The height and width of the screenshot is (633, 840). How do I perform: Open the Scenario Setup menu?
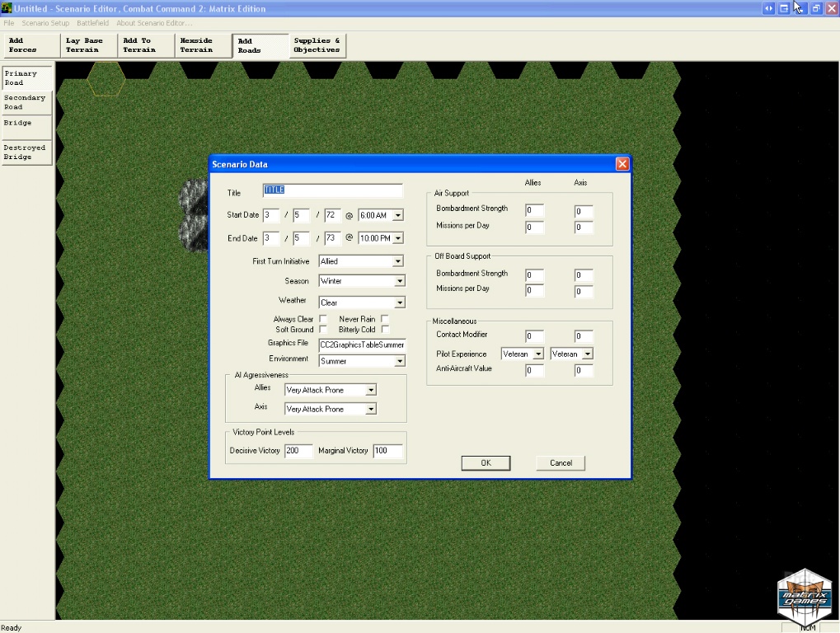(x=45, y=23)
